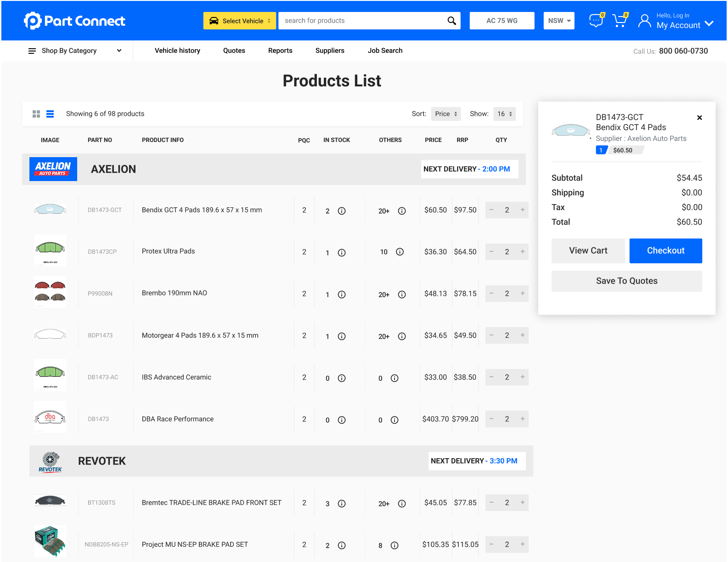The width and height of the screenshot is (728, 562).
Task: Click the AC 75 WG registration button
Action: (502, 21)
